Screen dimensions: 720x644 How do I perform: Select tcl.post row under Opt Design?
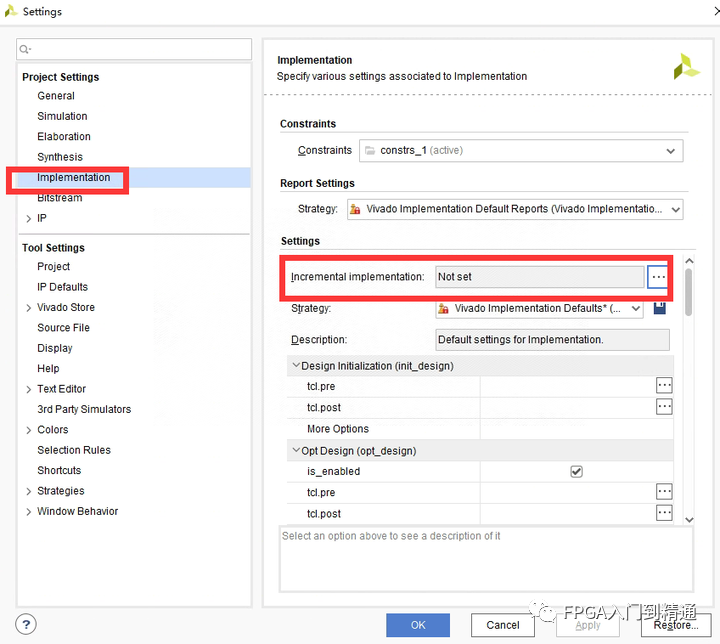pyautogui.click(x=480, y=514)
